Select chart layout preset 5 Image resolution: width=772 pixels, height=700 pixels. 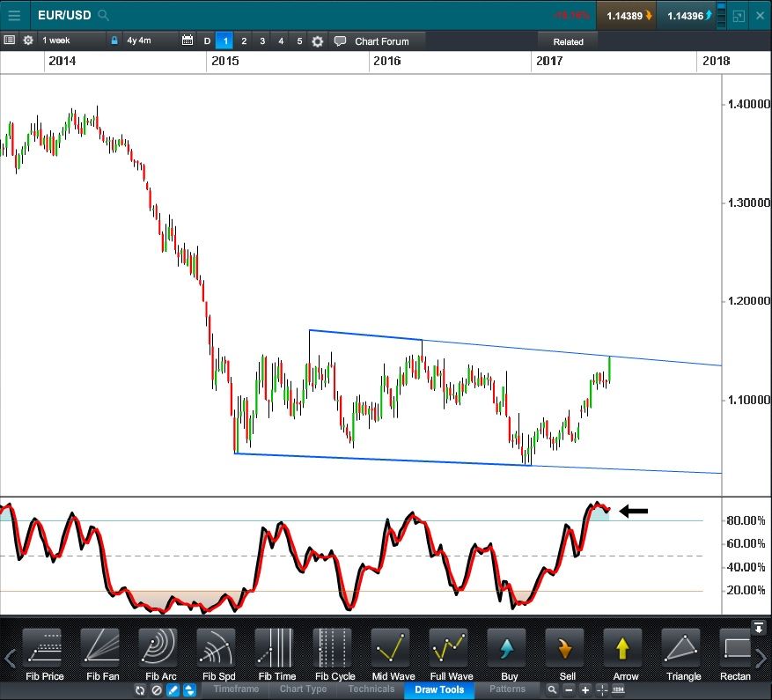pyautogui.click(x=299, y=41)
